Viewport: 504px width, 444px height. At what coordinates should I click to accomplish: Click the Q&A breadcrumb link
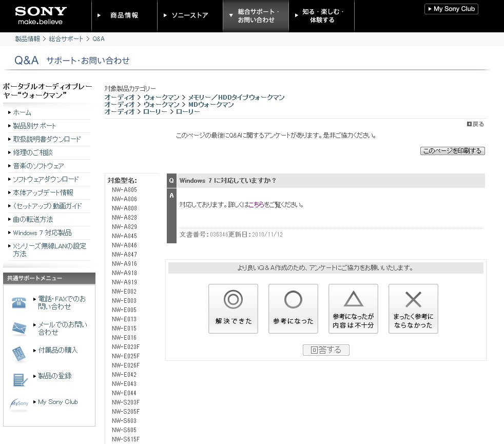tap(99, 39)
